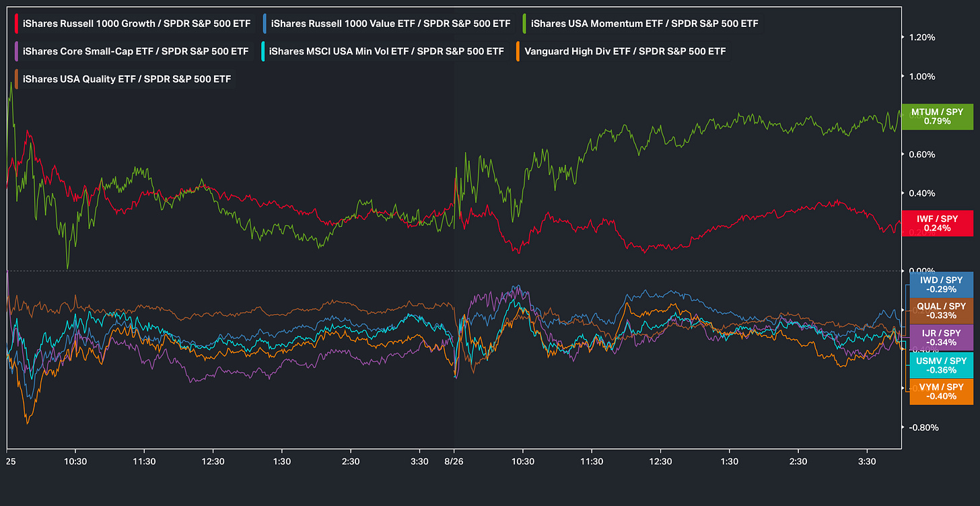Image resolution: width=980 pixels, height=506 pixels.
Task: Click the 1.00% y-axis value
Action: pyautogui.click(x=921, y=77)
